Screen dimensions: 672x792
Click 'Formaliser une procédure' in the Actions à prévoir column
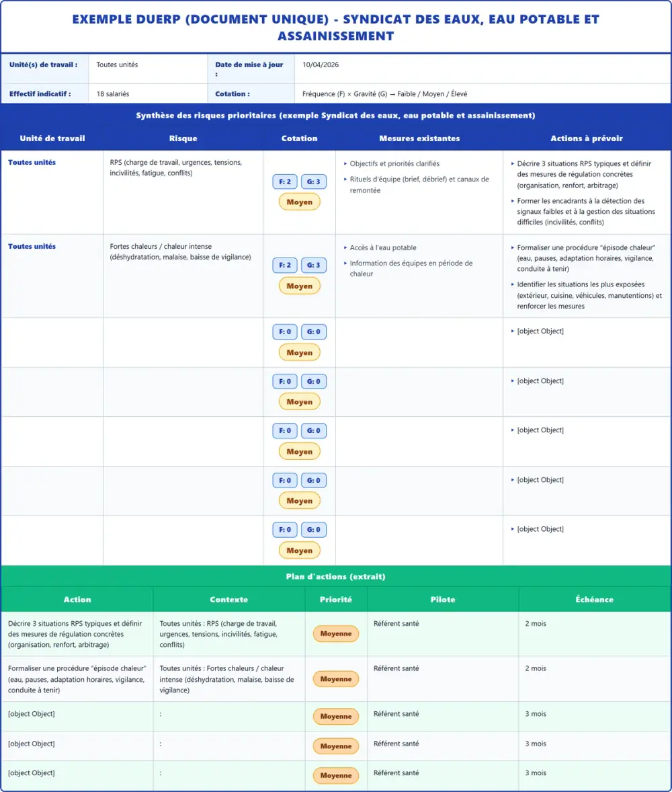pos(586,258)
